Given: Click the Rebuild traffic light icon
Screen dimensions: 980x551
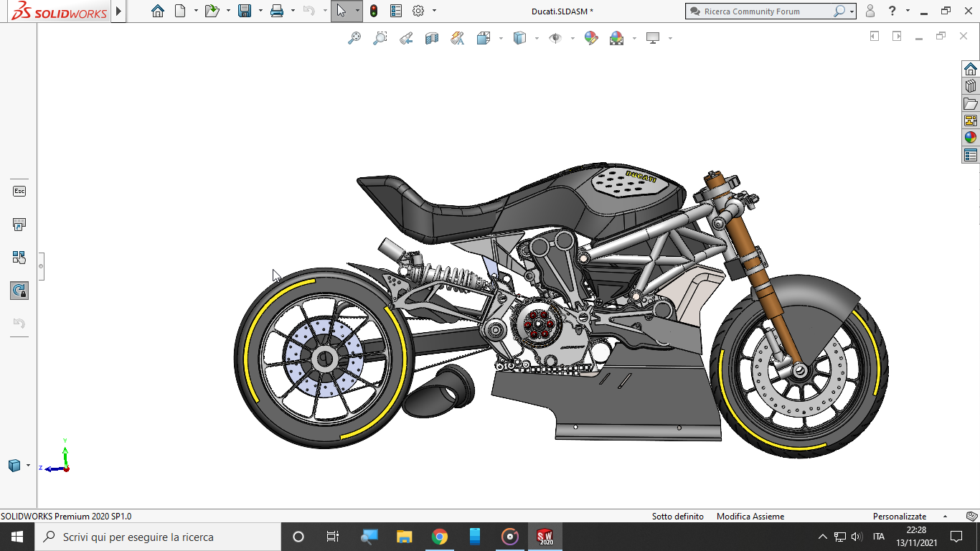Looking at the screenshot, I should click(x=374, y=11).
